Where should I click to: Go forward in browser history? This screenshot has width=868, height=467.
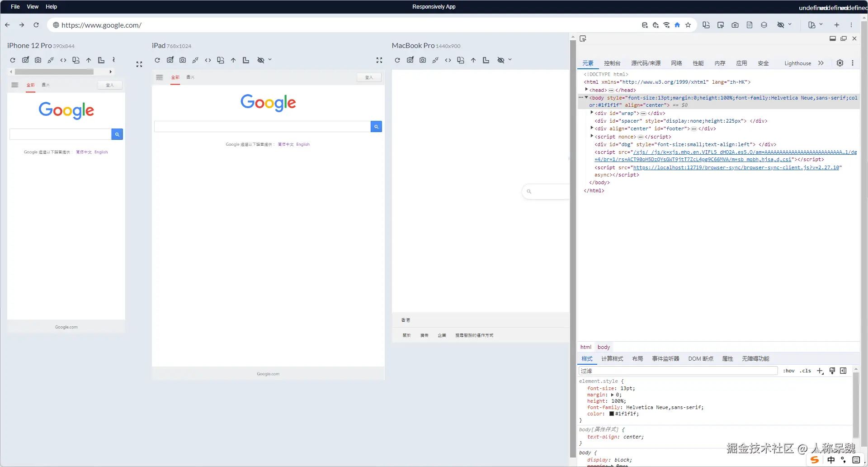tap(22, 25)
